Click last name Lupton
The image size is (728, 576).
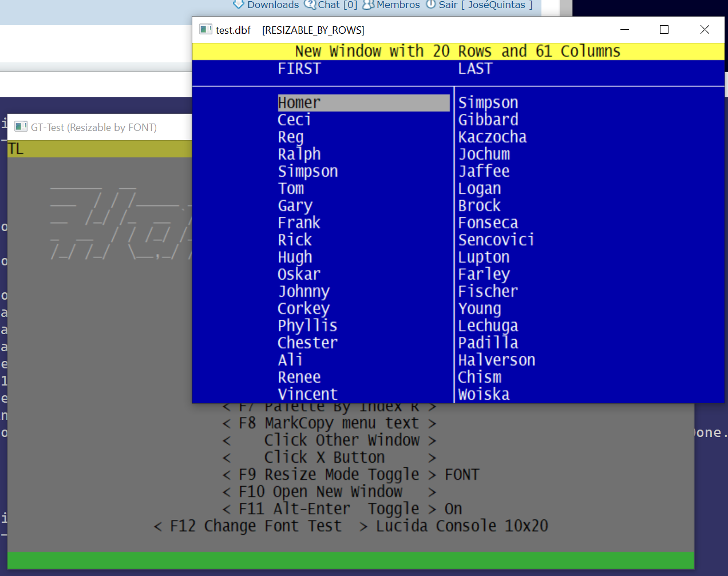pyautogui.click(x=484, y=257)
